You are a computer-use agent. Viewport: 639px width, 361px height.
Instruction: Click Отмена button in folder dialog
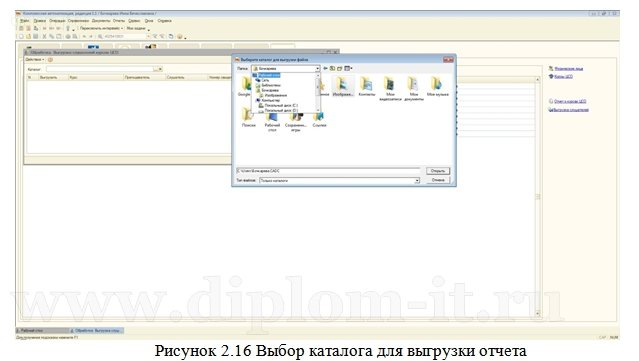coord(438,180)
